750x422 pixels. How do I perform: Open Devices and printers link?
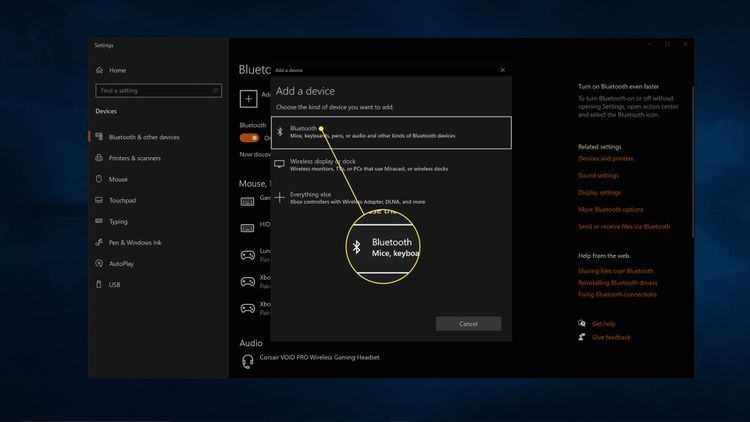click(605, 158)
